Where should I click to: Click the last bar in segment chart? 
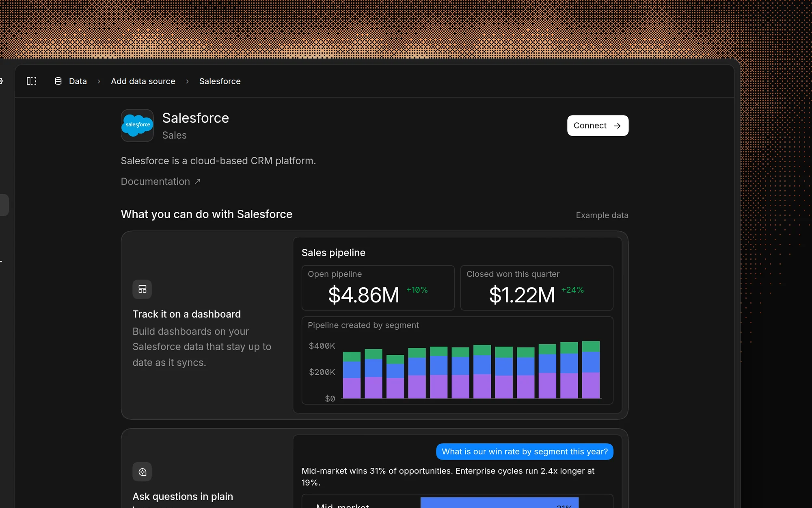(591, 370)
